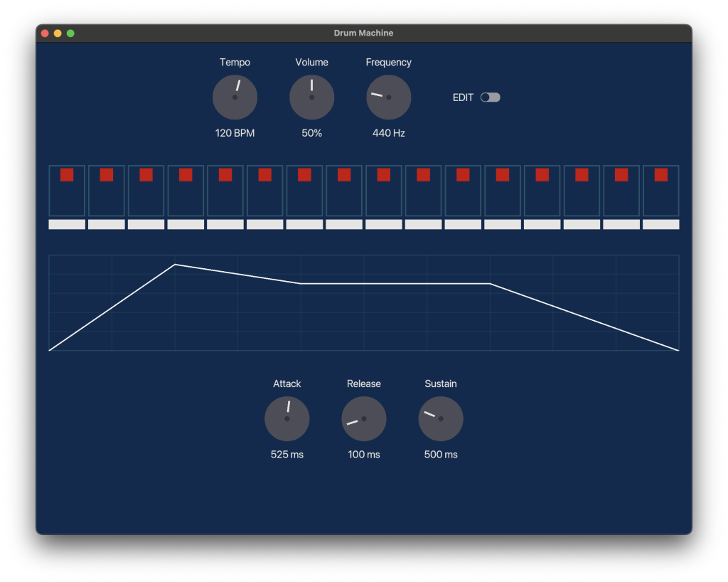
Task: Click the Frequency knob
Action: click(x=388, y=97)
